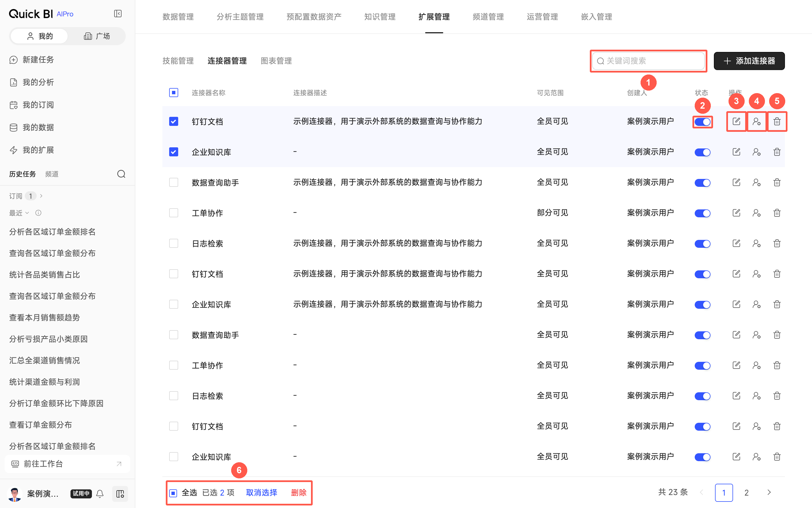Click the 添加连接器 button
The image size is (812, 508).
pyautogui.click(x=749, y=61)
